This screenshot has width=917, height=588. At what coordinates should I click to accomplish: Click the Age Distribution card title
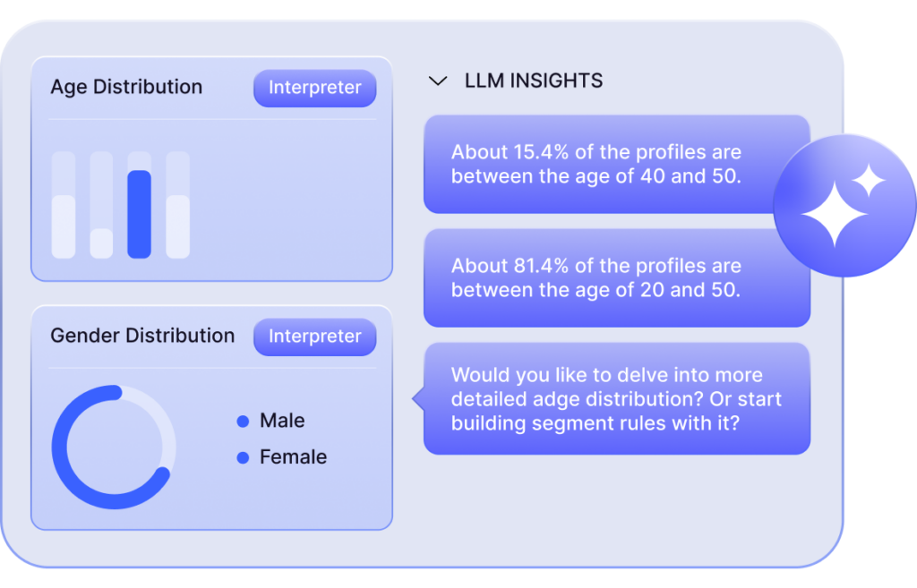(126, 88)
